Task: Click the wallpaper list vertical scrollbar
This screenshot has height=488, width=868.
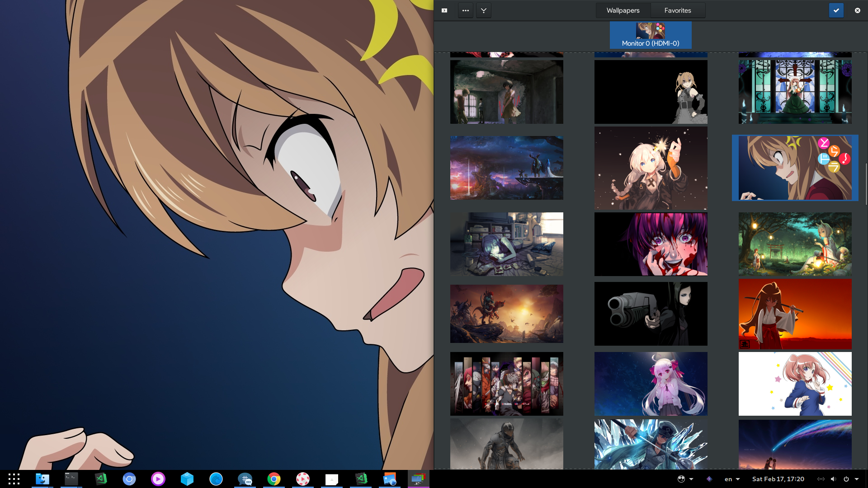Action: (x=866, y=183)
